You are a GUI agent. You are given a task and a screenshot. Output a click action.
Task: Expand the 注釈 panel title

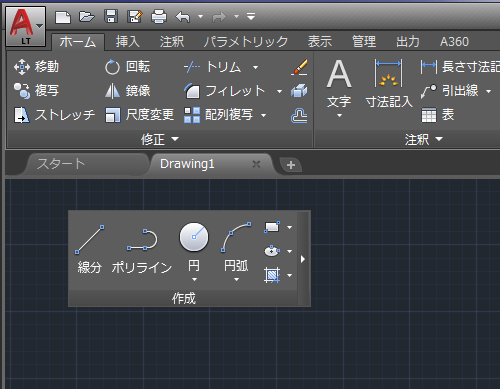(424, 139)
